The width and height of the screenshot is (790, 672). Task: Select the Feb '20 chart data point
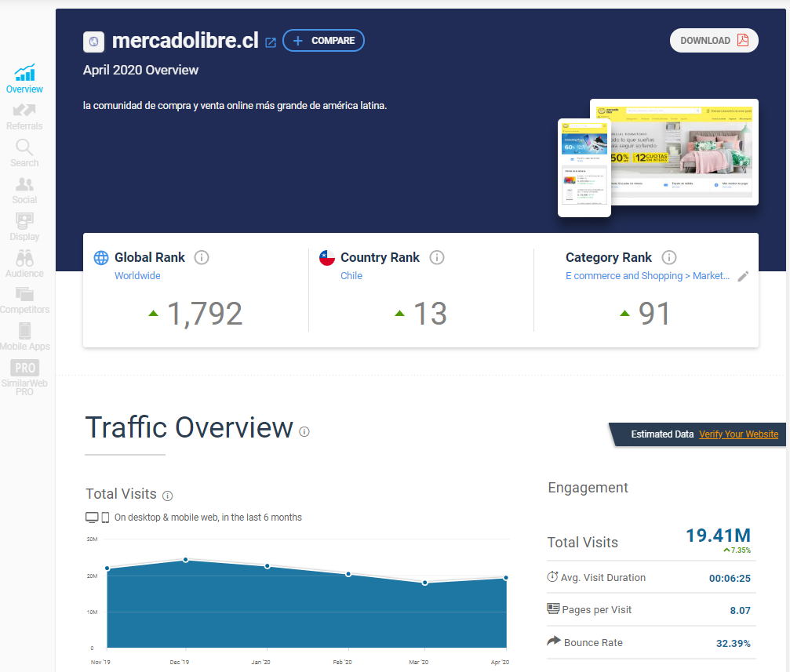coord(348,574)
